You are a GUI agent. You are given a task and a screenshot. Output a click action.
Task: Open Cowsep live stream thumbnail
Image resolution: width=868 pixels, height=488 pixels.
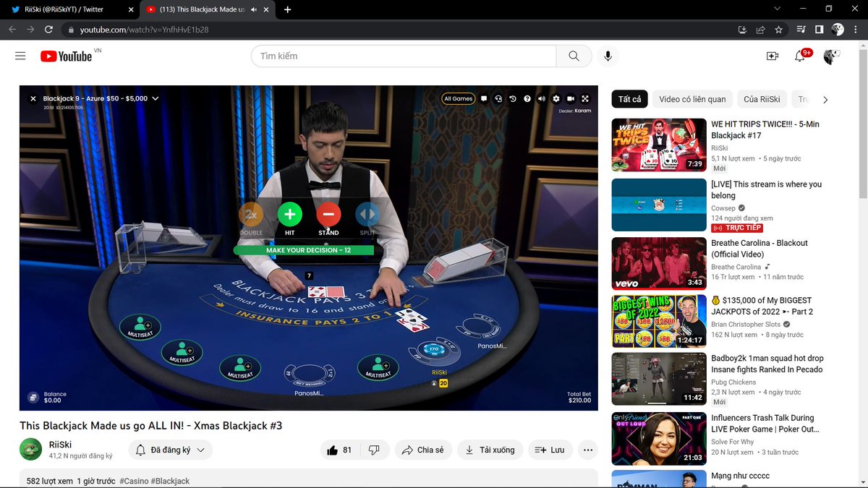coord(658,205)
